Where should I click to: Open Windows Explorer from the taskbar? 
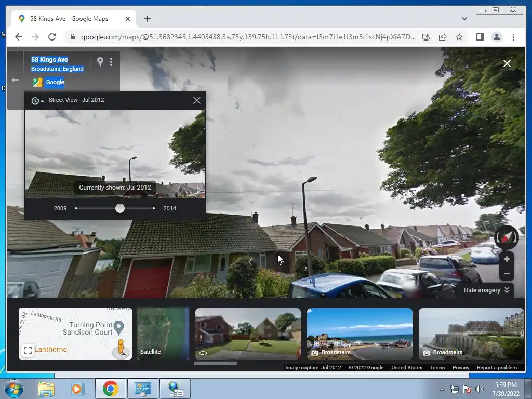46,389
